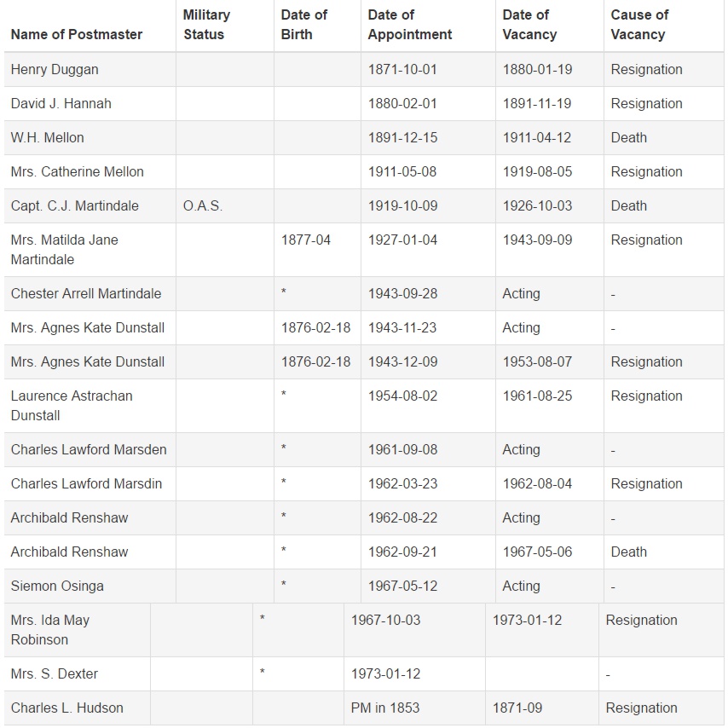Click the vacancy date 1967-05-06

(x=537, y=552)
